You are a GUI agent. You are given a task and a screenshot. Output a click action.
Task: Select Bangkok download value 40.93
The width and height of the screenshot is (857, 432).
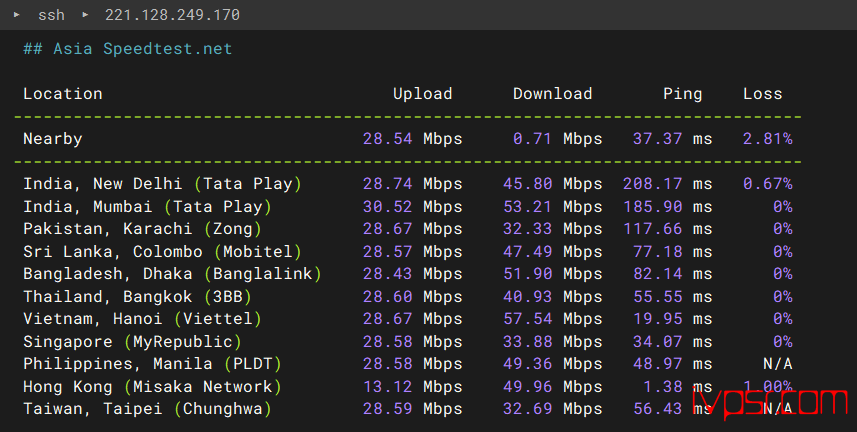pyautogui.click(x=527, y=296)
